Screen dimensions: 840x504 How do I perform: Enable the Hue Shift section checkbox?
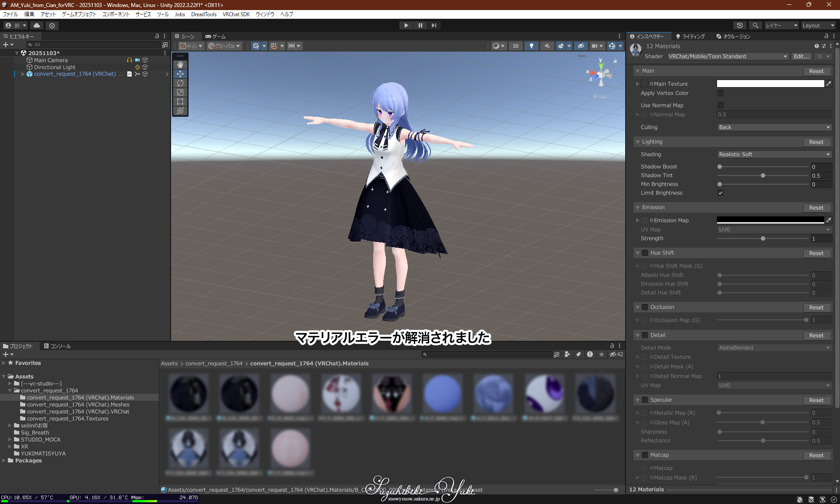tap(645, 253)
